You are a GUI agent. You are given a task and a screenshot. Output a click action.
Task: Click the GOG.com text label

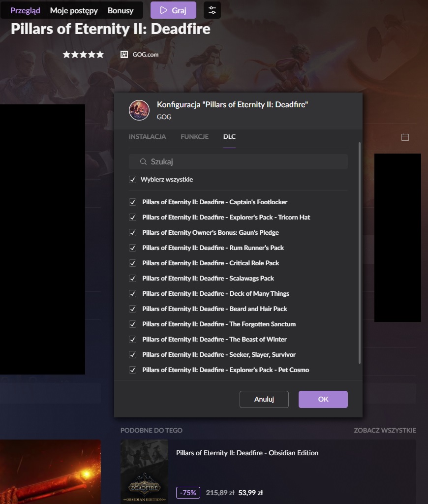pyautogui.click(x=146, y=55)
